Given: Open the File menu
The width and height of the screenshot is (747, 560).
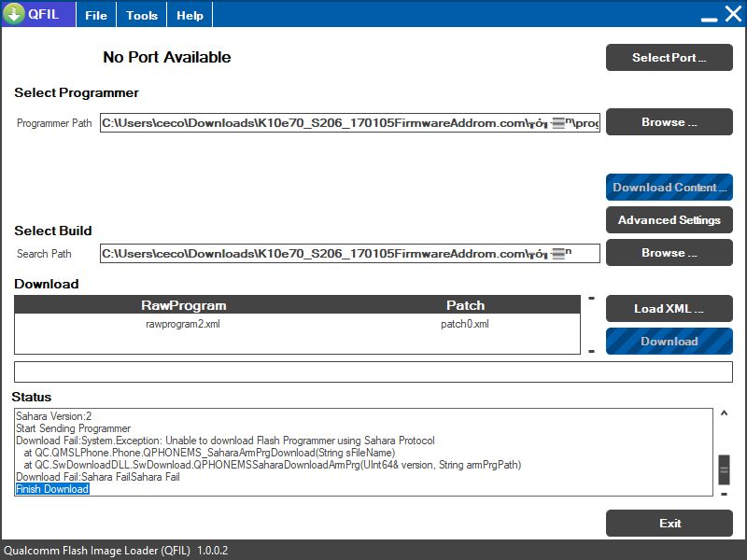Looking at the screenshot, I should pos(96,15).
